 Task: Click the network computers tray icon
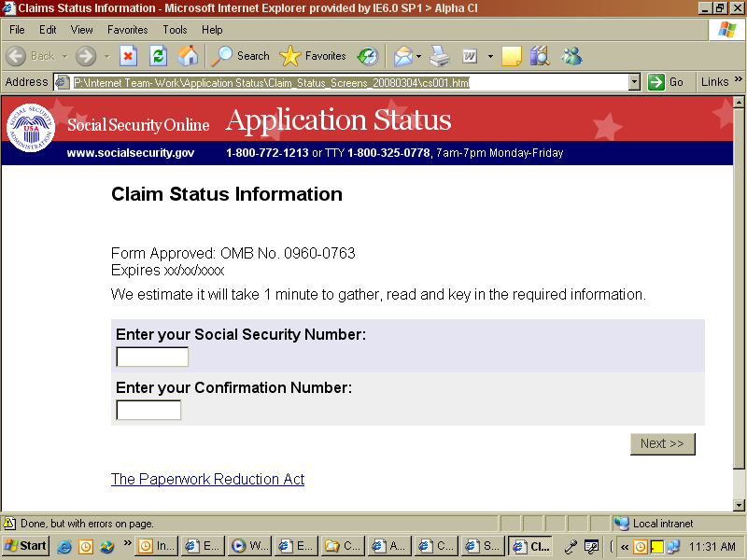tap(673, 547)
